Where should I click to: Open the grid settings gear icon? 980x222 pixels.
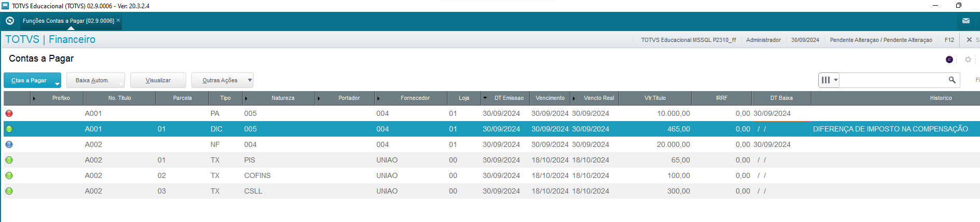click(x=968, y=60)
